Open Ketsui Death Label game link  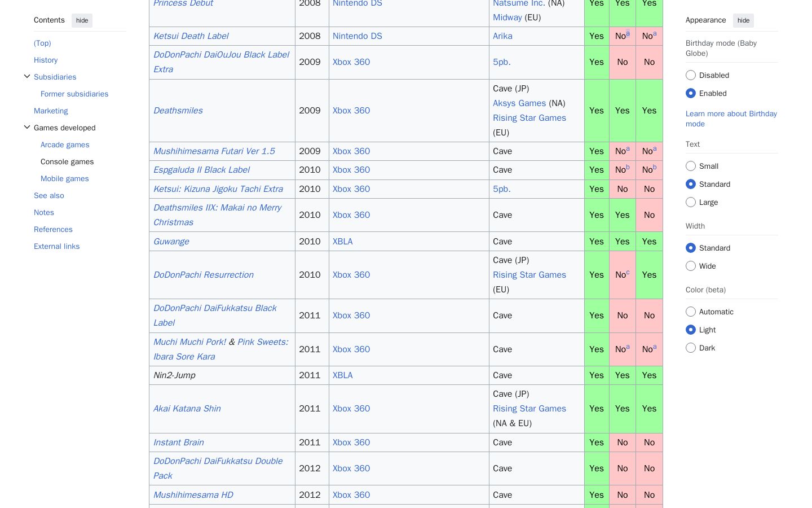pos(191,36)
